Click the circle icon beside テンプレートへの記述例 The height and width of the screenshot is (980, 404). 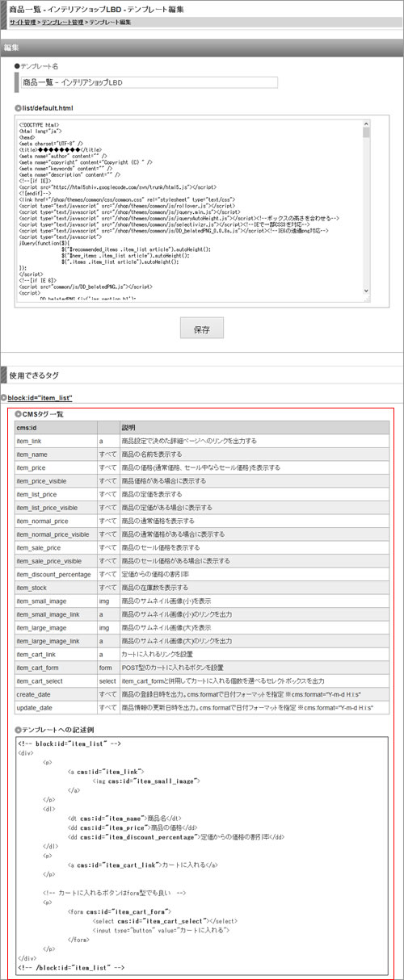18,729
